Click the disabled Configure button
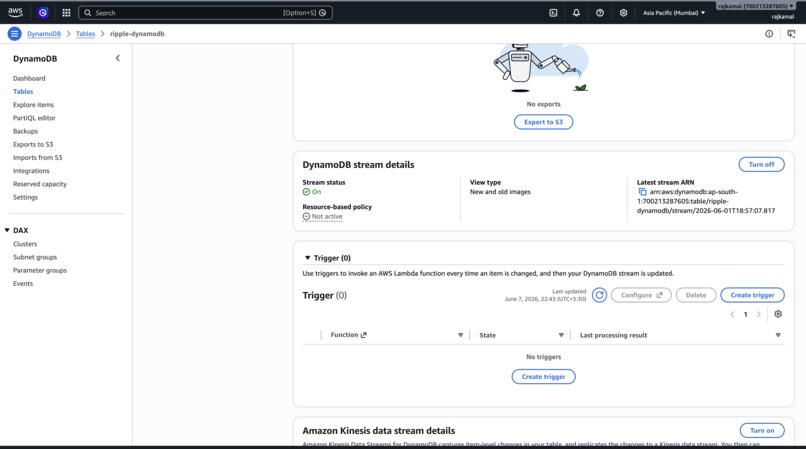Screen dimensions: 806x449 pyautogui.click(x=641, y=295)
